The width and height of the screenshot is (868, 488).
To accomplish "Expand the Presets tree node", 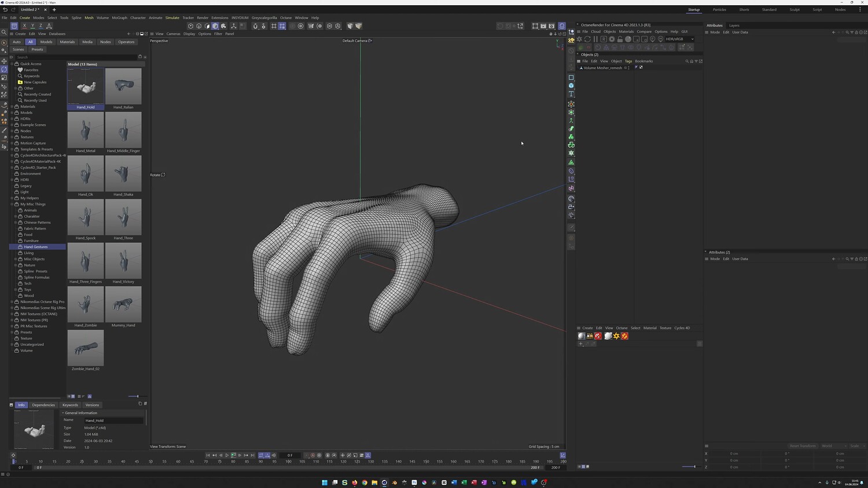I will click(x=12, y=332).
